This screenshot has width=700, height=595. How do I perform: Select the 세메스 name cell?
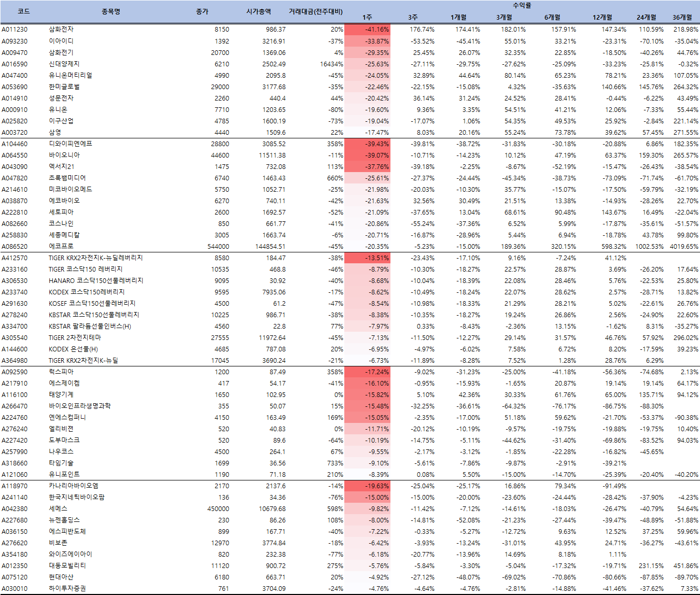pyautogui.click(x=58, y=508)
